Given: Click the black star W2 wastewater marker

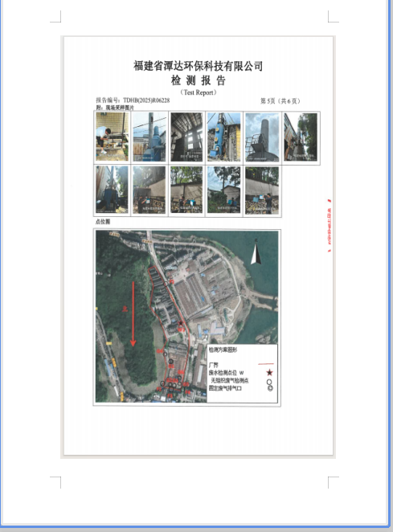Looking at the screenshot, I should pyautogui.click(x=181, y=323).
